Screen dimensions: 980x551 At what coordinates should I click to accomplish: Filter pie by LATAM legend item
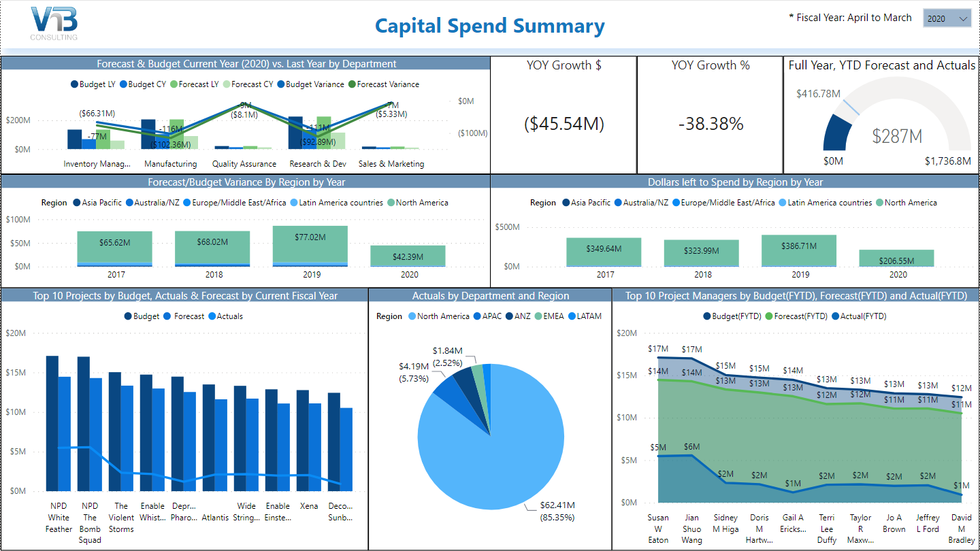pyautogui.click(x=585, y=316)
